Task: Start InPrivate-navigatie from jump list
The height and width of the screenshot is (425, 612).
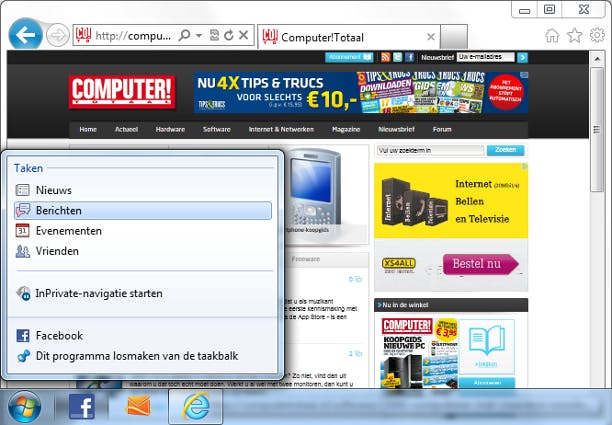Action: point(143,293)
